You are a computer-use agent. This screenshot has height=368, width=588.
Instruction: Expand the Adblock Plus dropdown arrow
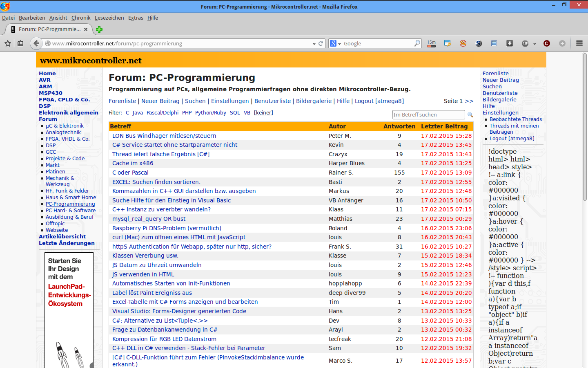[535, 44]
